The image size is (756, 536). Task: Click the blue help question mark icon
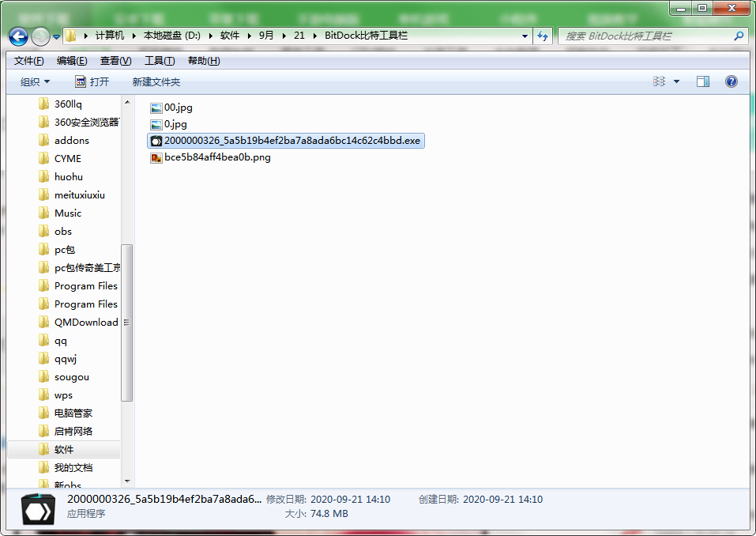[731, 81]
